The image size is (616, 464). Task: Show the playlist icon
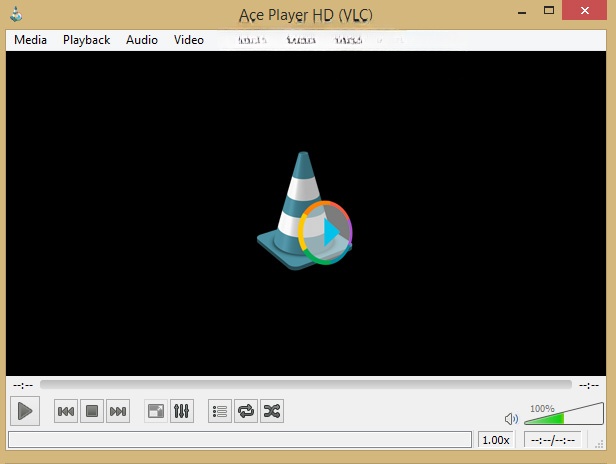click(220, 411)
